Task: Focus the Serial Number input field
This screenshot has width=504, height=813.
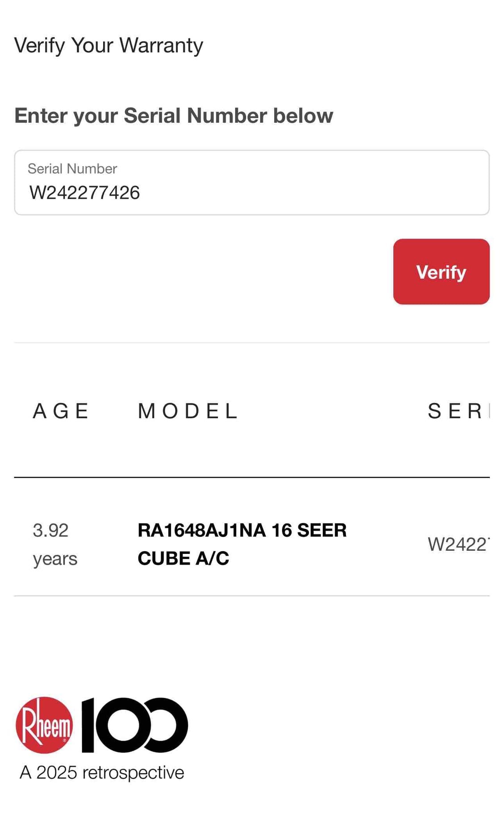Action: click(252, 183)
